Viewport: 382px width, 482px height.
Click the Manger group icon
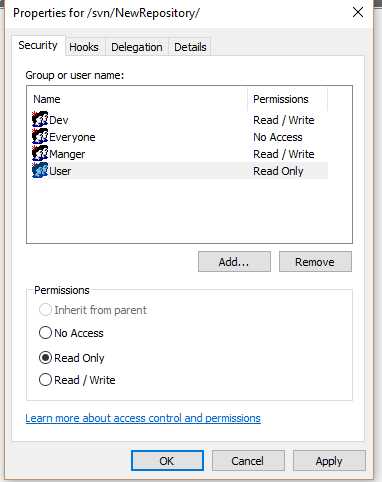coord(40,153)
